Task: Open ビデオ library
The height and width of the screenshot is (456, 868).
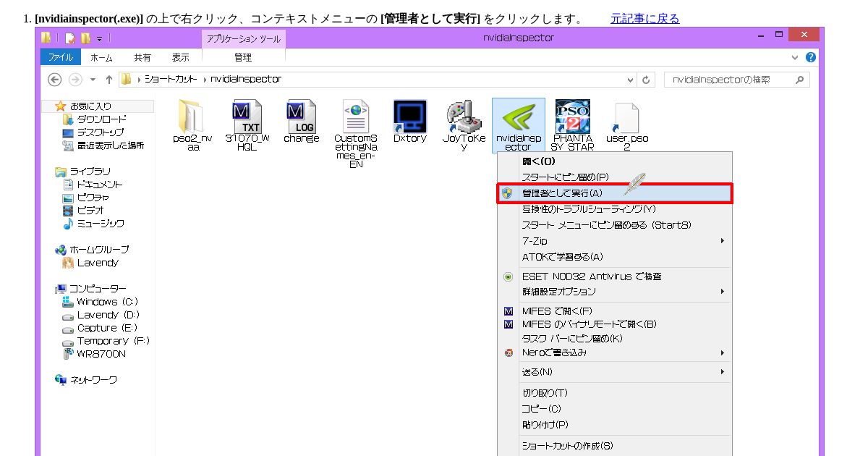Action: [x=90, y=211]
